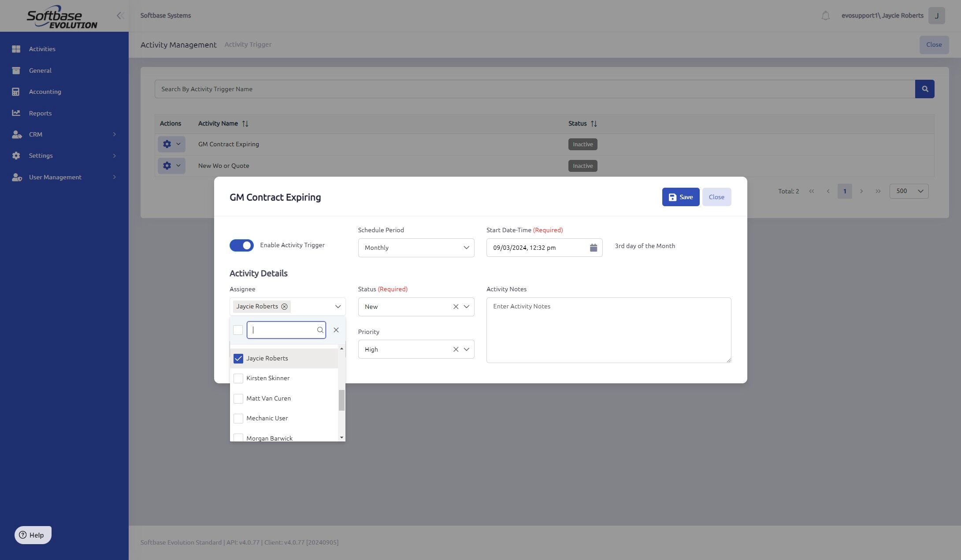961x560 pixels.
Task: Open the calendar date picker icon
Action: [x=593, y=248]
